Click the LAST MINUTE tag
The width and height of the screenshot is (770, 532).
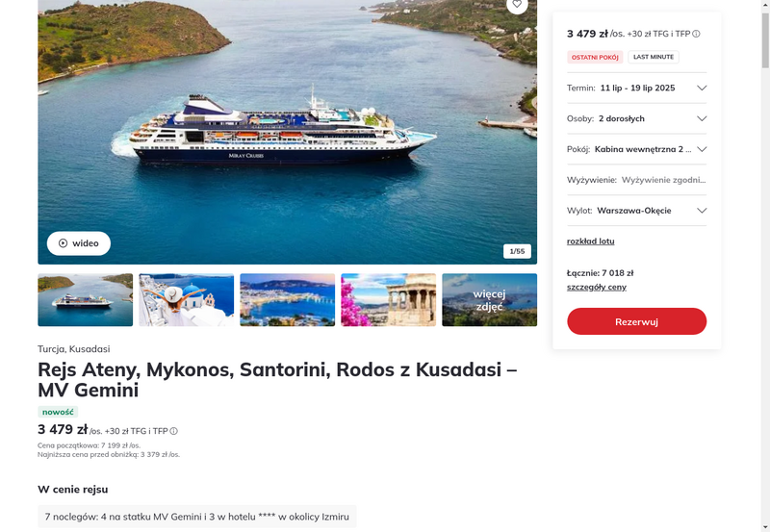coord(654,57)
